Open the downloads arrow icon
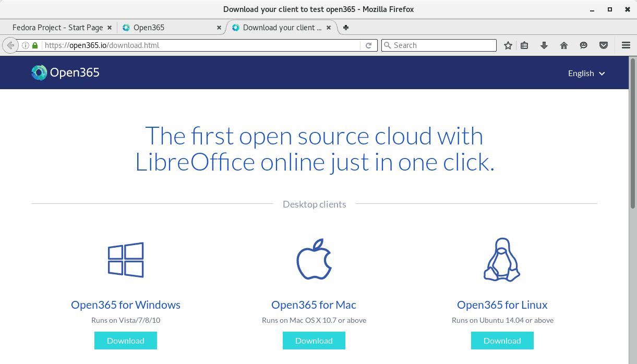Viewport: 637px width, 364px height. click(x=544, y=45)
